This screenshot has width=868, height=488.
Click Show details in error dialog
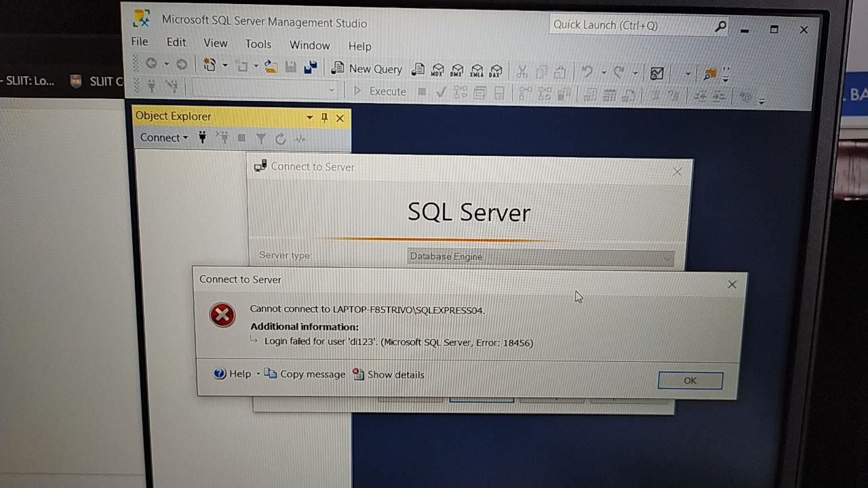point(389,374)
